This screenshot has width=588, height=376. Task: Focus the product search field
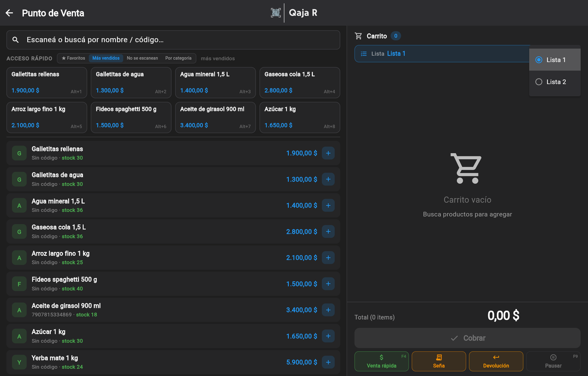173,40
